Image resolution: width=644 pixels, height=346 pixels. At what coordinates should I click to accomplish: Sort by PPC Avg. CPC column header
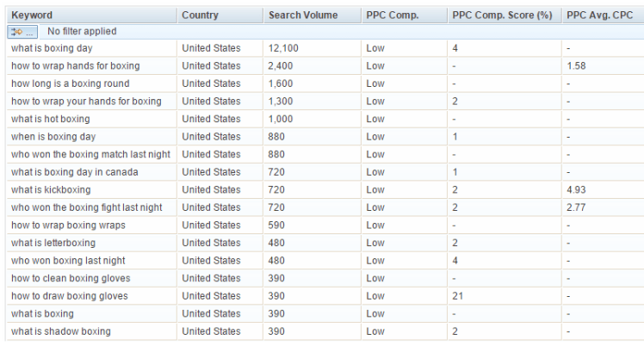598,15
